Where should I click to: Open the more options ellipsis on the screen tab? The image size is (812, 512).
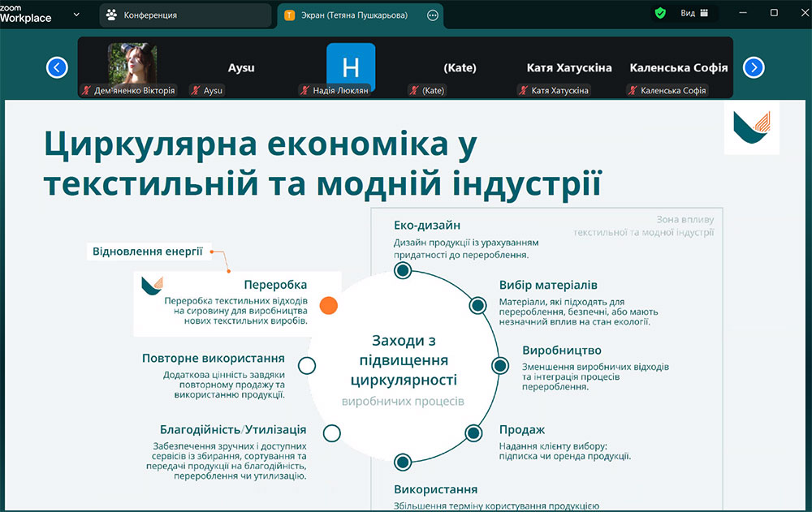[x=433, y=15]
